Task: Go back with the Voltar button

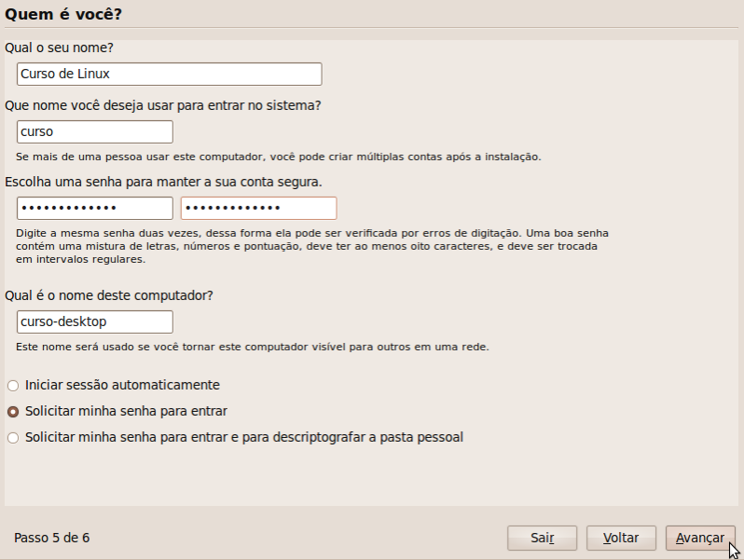Action: coord(621,539)
